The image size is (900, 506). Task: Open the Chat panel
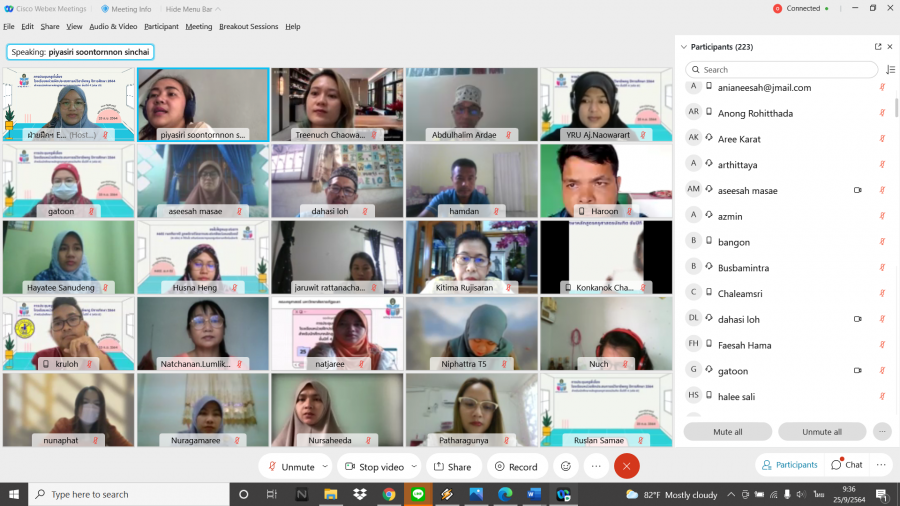[x=846, y=465]
